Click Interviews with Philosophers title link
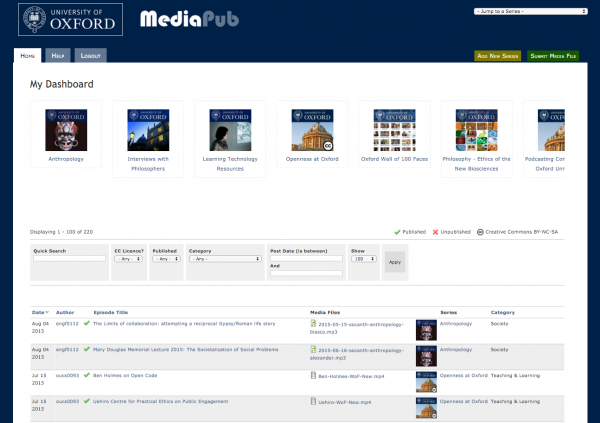Image resolution: width=600 pixels, height=423 pixels. click(x=148, y=164)
